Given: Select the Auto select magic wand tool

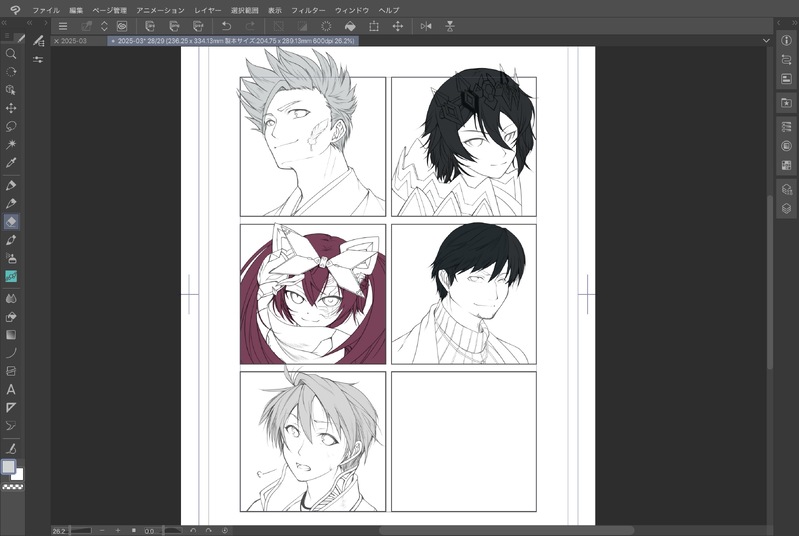Looking at the screenshot, I should click(11, 145).
